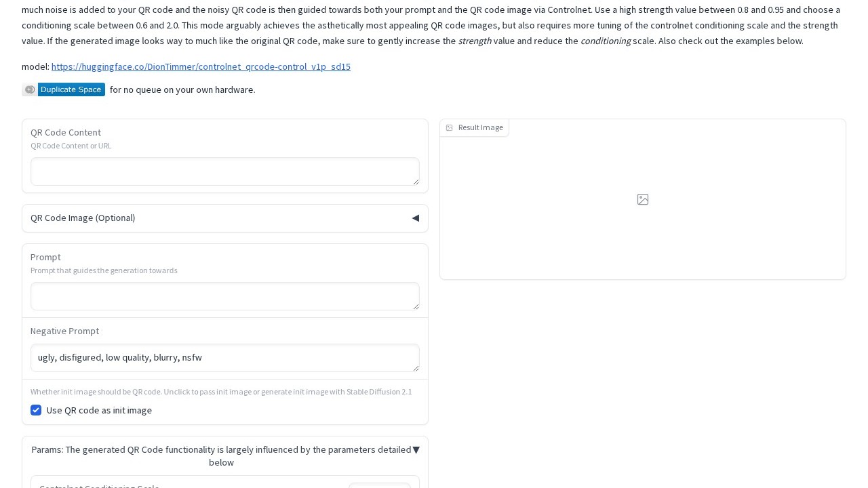Click the small image icon beside Result Image label

click(x=449, y=127)
